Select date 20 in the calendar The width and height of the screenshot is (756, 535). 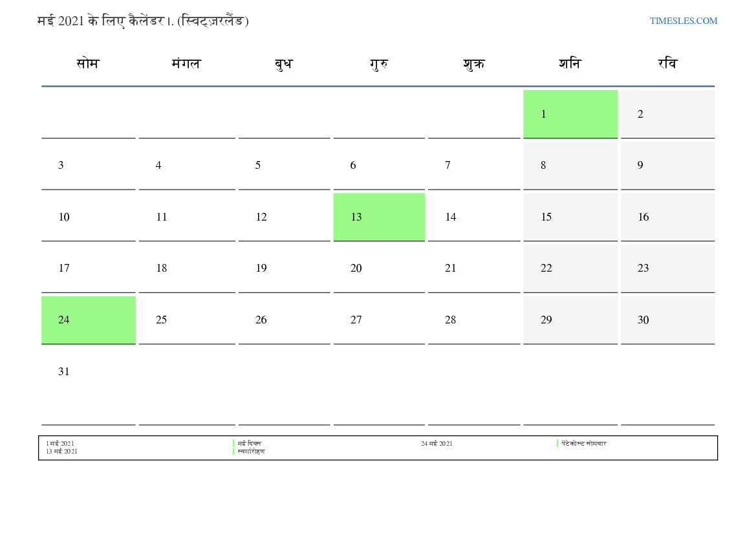[379, 268]
